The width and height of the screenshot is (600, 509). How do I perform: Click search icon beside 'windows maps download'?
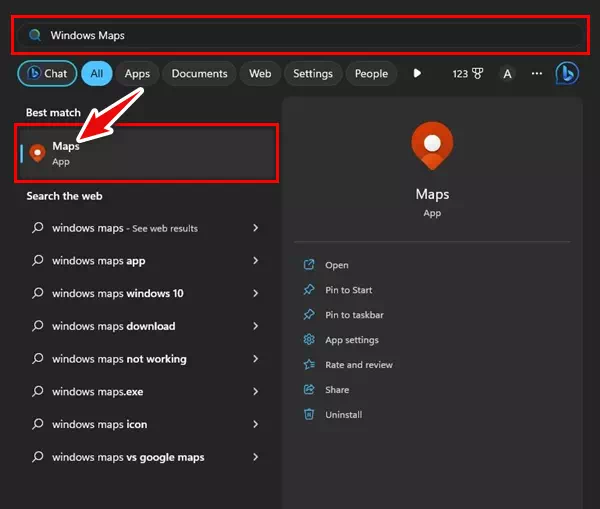38,326
